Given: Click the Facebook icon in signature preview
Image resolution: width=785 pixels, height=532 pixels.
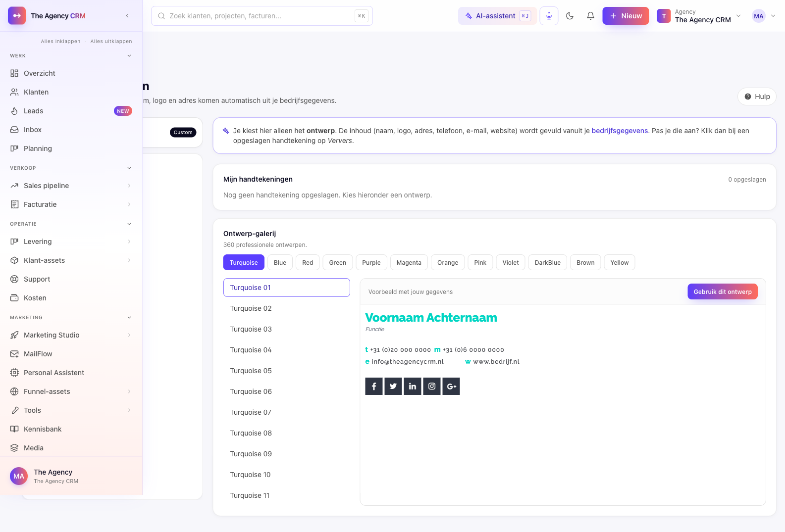Looking at the screenshot, I should tap(374, 386).
